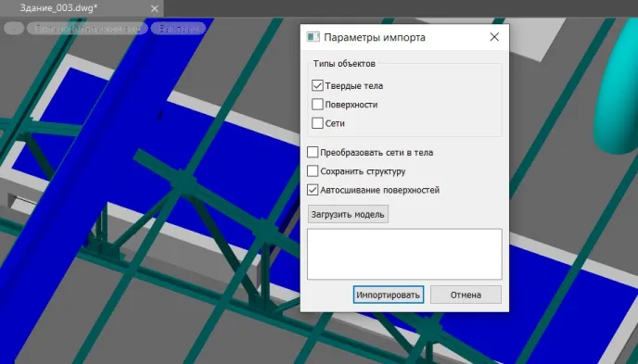Uncheck the Твердые тела checkbox
The width and height of the screenshot is (638, 364).
click(317, 85)
